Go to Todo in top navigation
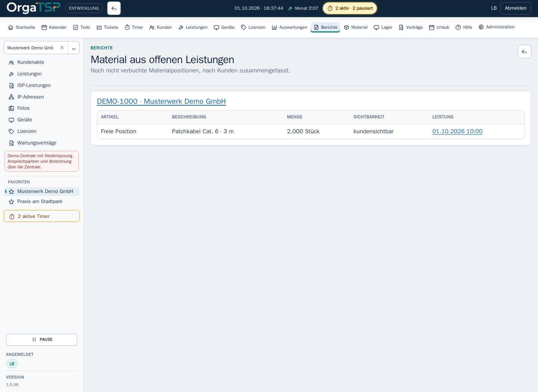The width and height of the screenshot is (538, 392). [81, 27]
